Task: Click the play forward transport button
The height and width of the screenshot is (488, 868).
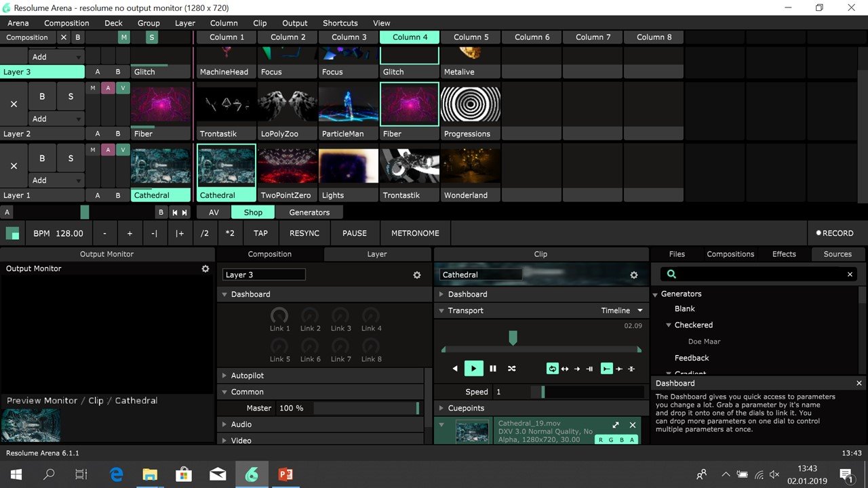Action: (x=473, y=369)
